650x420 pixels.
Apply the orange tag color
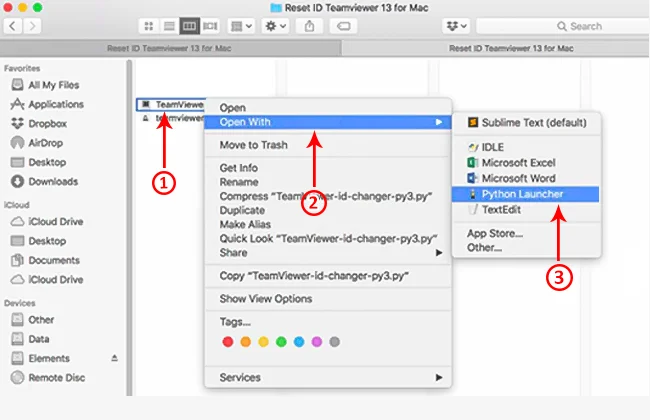click(245, 342)
